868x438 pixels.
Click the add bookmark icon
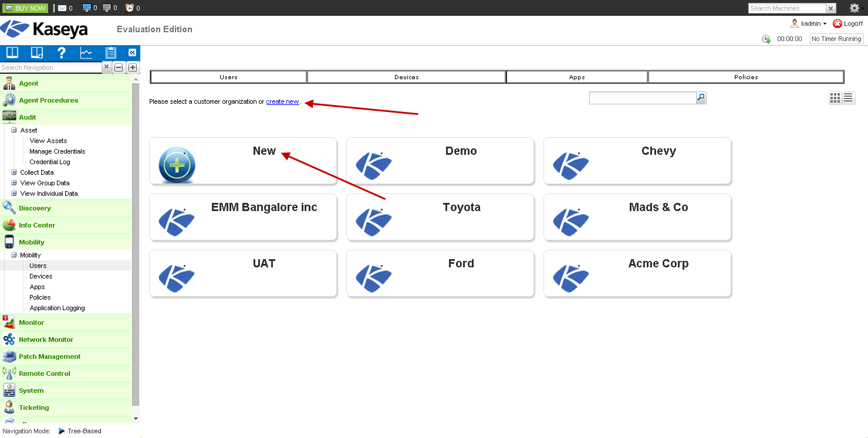point(37,53)
